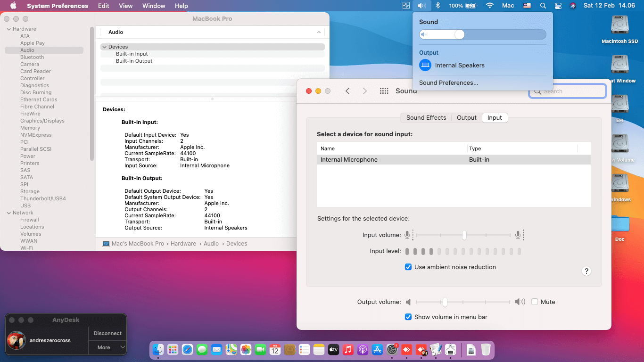Open Spotlight search in menu bar
644x362 pixels.
point(543,6)
